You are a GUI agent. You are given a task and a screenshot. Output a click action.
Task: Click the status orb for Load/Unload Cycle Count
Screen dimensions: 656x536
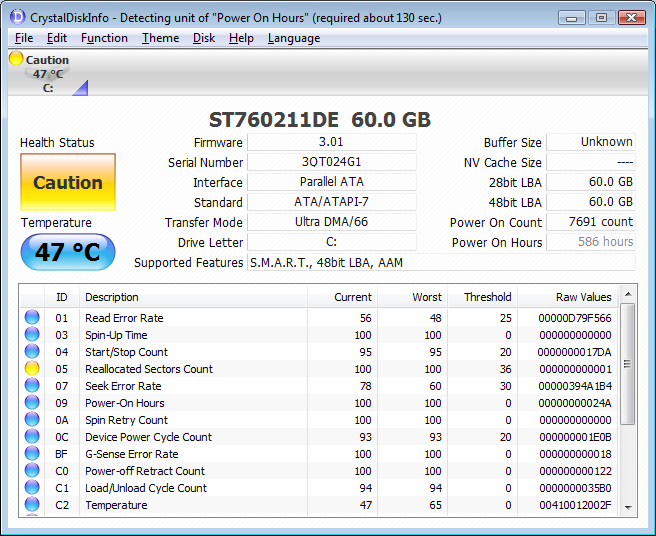click(32, 487)
